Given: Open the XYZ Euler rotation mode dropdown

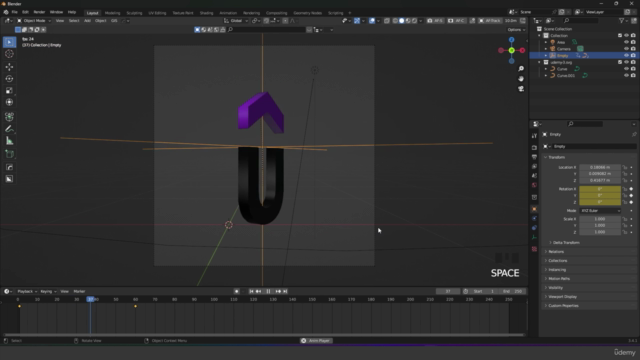Looking at the screenshot, I should (x=600, y=211).
